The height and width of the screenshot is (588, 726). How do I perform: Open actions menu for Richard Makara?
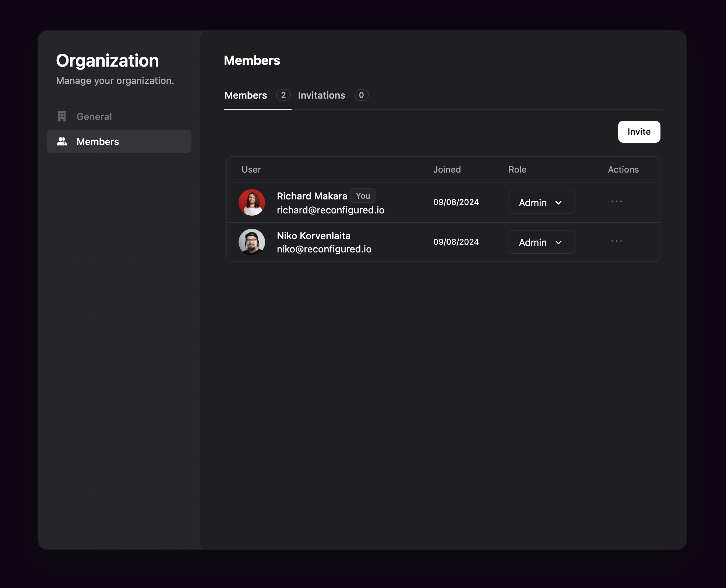616,201
